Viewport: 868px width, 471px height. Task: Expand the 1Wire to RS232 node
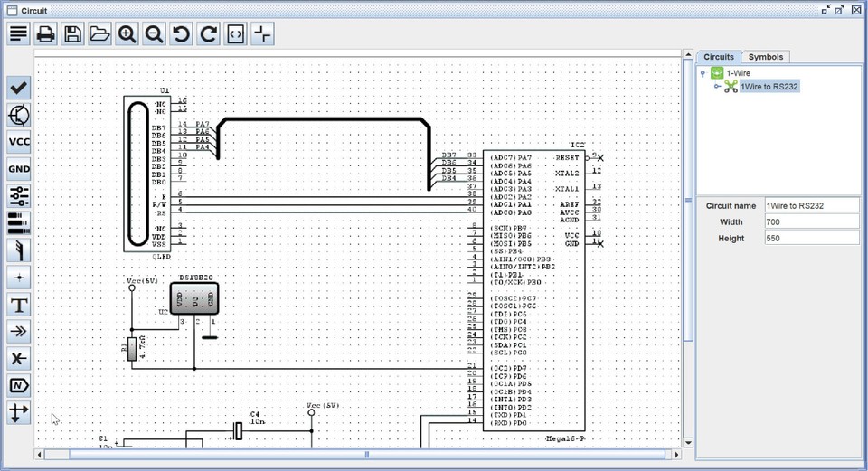[x=718, y=87]
